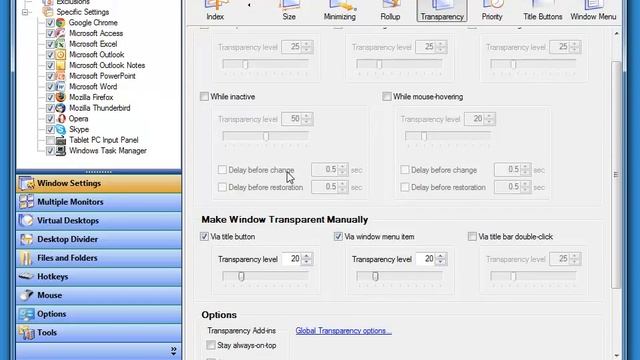Toggle Google Chrome checkbox in tree
The width and height of the screenshot is (640, 360).
coord(50,23)
